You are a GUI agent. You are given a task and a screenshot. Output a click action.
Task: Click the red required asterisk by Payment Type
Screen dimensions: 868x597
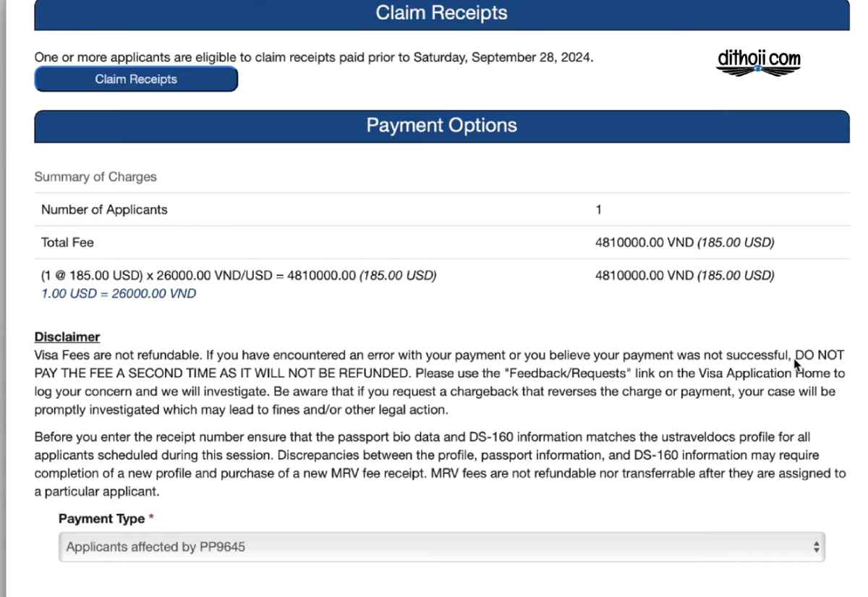151,518
